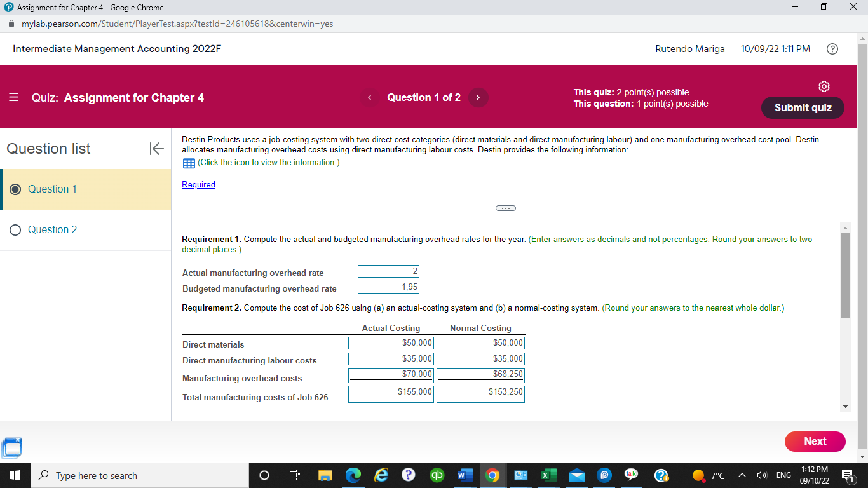
Task: Click the Actual manufacturing overhead rate field
Action: tap(388, 271)
